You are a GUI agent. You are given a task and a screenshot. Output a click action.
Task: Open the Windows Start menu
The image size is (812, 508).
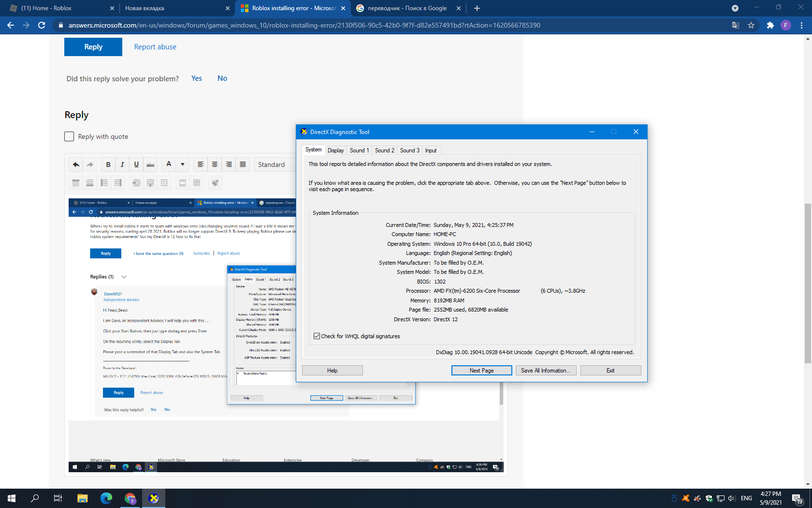12,498
